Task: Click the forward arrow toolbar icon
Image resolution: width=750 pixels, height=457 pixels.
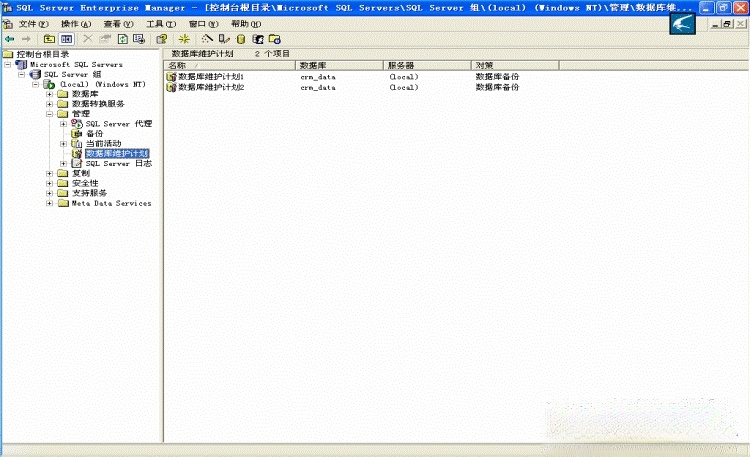Action: 26,39
